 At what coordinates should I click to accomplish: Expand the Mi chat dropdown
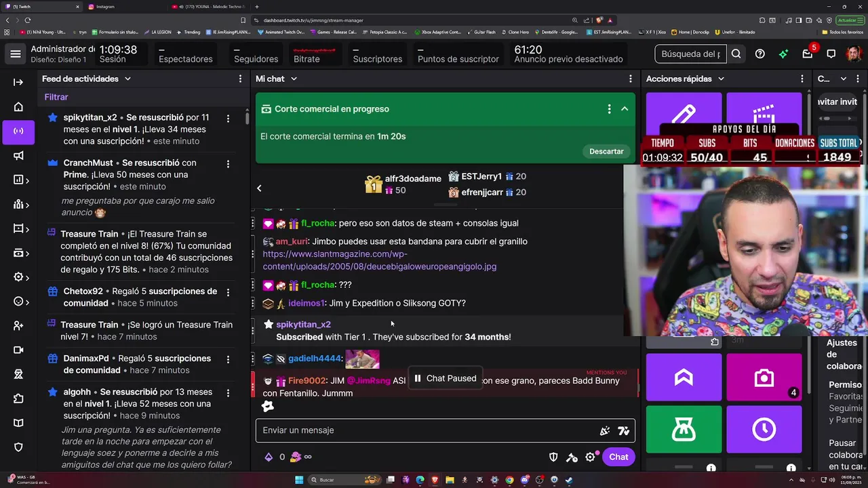coord(294,79)
